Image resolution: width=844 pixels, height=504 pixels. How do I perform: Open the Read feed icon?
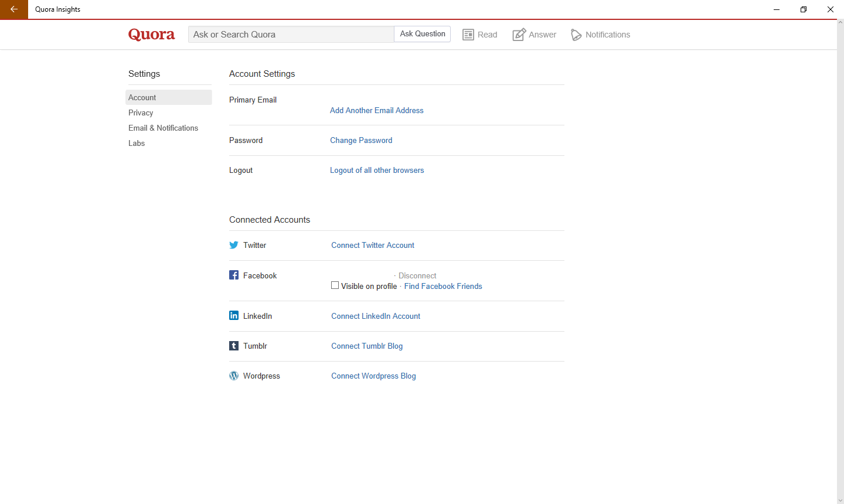[x=468, y=35]
